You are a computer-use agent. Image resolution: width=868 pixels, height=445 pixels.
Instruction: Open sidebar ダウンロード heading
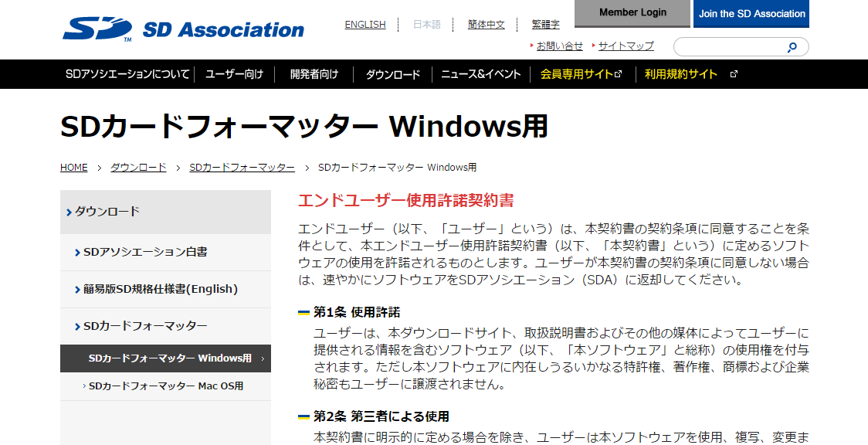[165, 212]
